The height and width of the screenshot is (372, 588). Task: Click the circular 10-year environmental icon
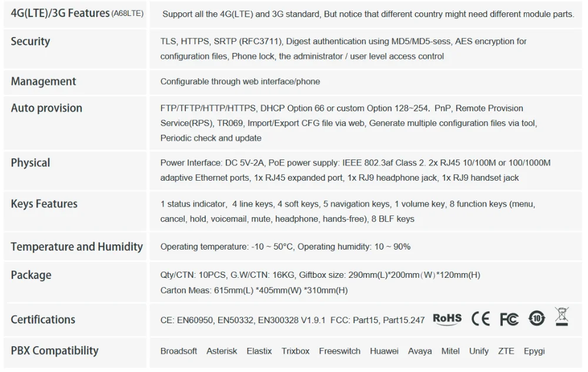(537, 318)
